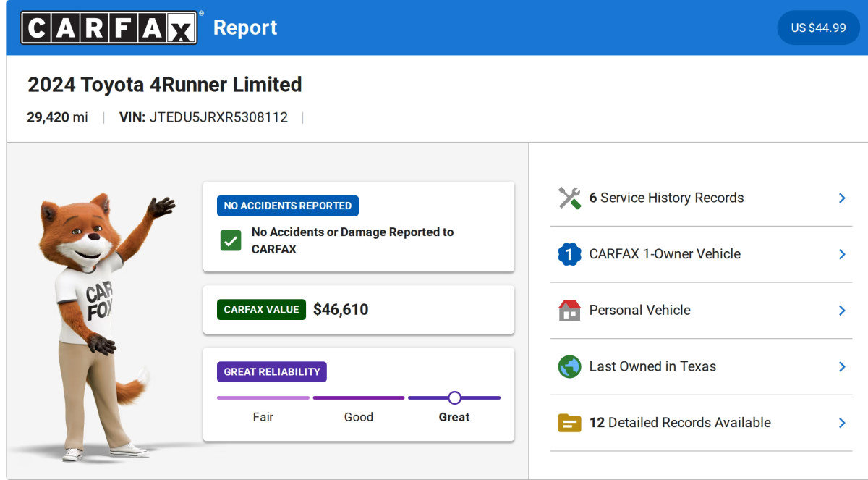This screenshot has height=480, width=868.
Task: Click the globe Last Owned icon
Action: pos(569,366)
